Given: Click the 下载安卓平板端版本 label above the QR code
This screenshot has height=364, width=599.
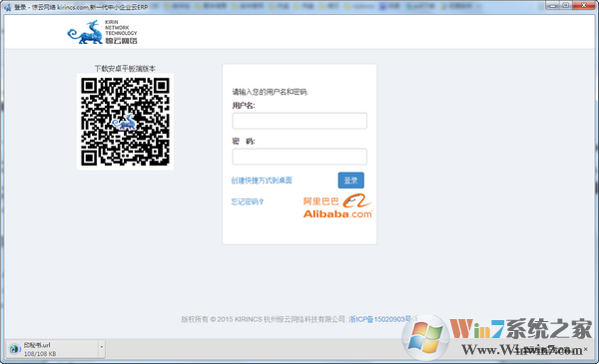Looking at the screenshot, I should click(125, 68).
